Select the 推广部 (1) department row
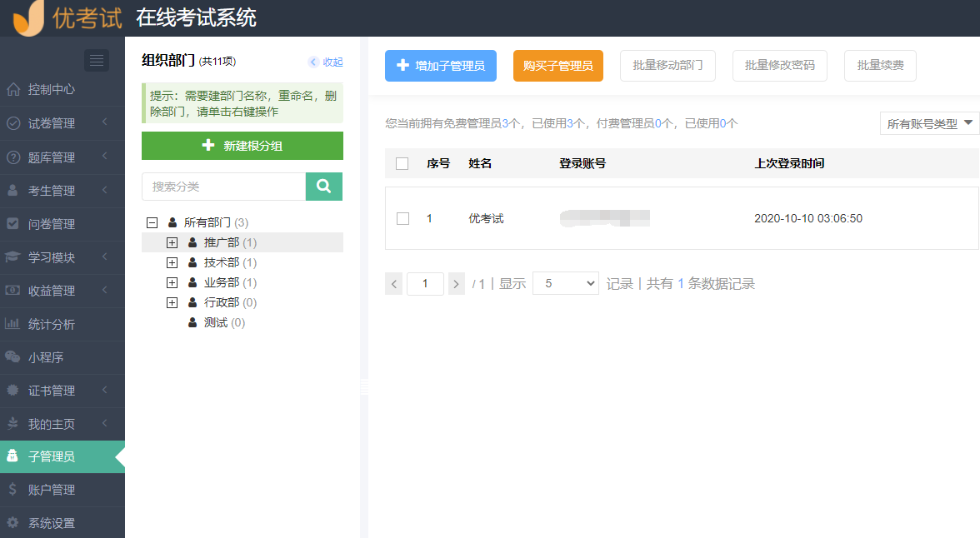This screenshot has height=538, width=980. [242, 242]
